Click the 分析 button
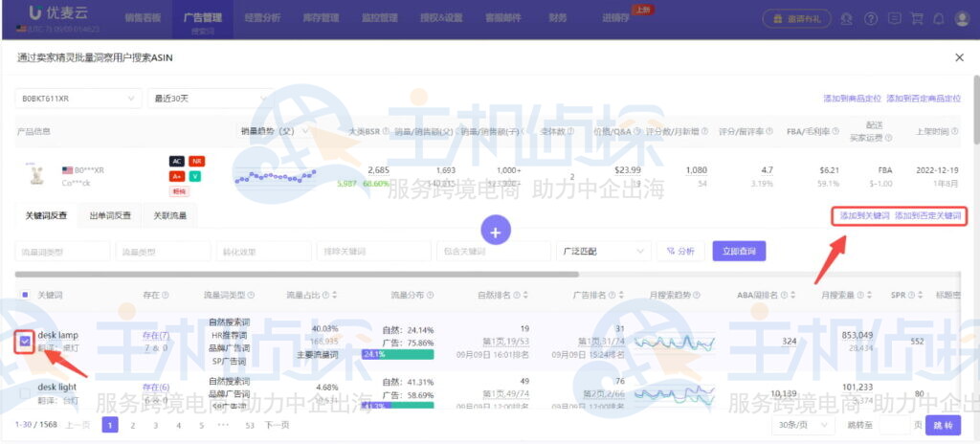 coord(680,251)
